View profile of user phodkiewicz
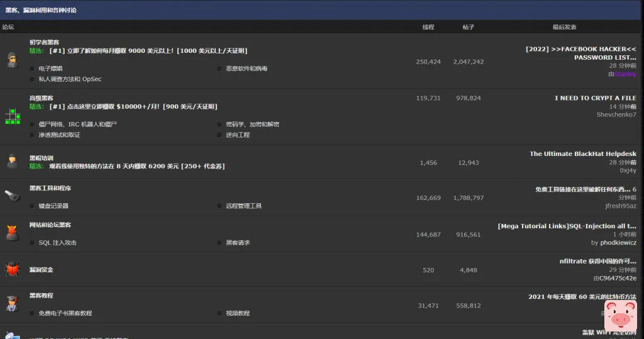The image size is (644, 339). click(618, 243)
